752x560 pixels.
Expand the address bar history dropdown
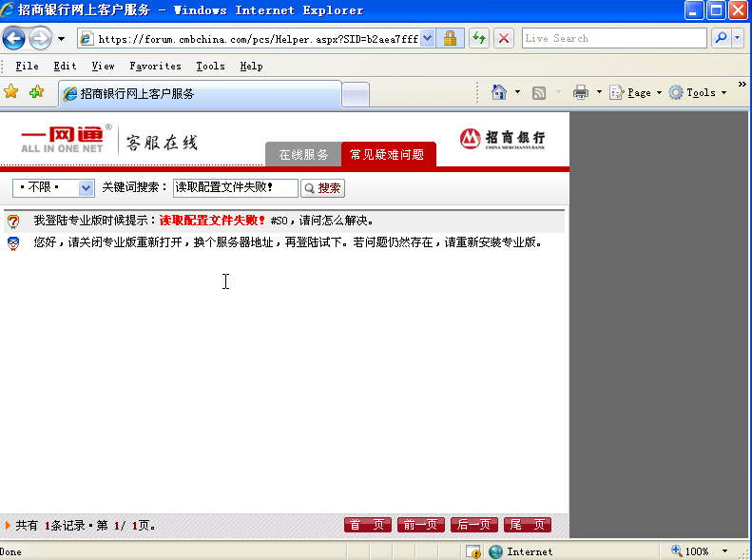click(x=428, y=38)
